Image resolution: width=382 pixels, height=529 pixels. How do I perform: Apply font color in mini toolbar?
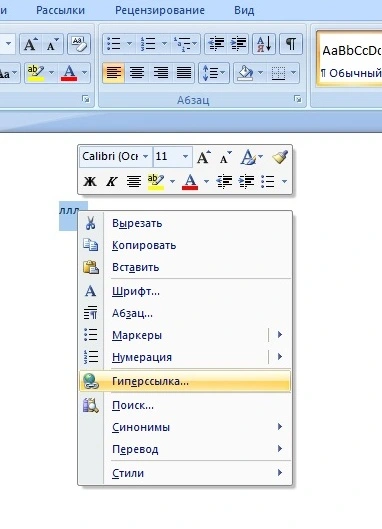click(x=190, y=182)
